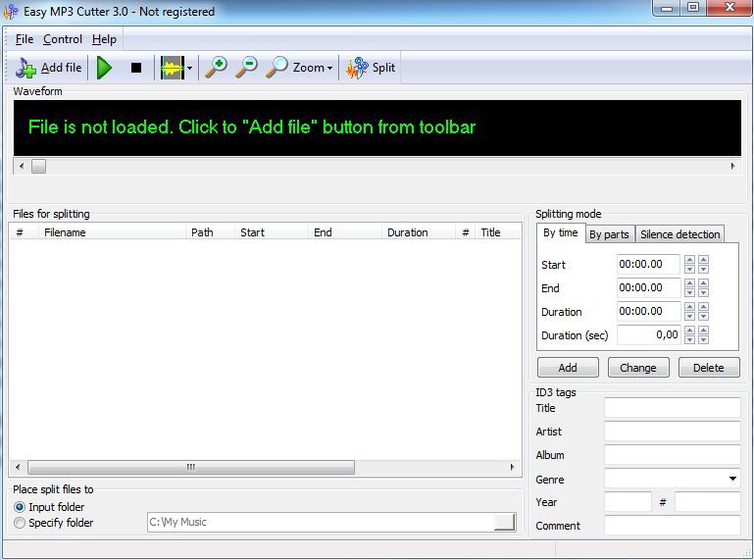The width and height of the screenshot is (754, 560).
Task: Click the End column header
Action: click(345, 232)
